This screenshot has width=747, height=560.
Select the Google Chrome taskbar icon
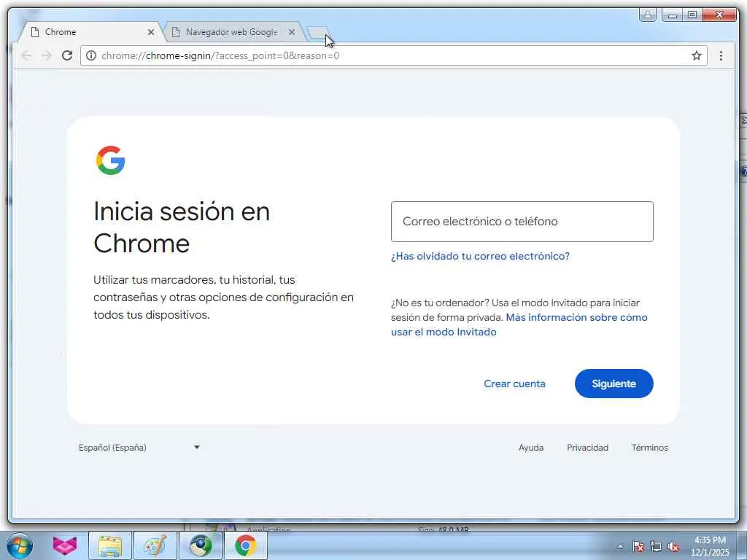click(245, 545)
